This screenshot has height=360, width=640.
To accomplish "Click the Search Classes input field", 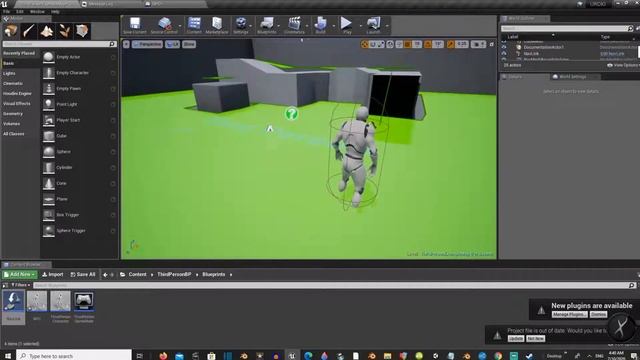I will click(x=59, y=44).
